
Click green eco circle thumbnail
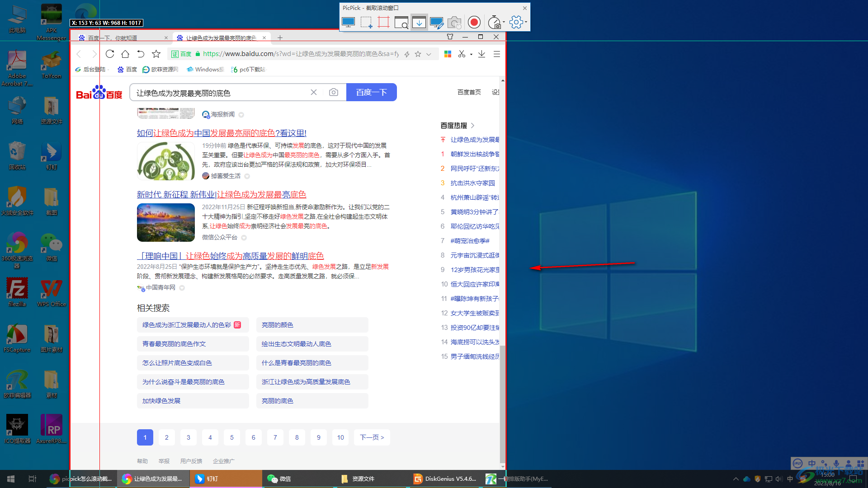coord(166,161)
